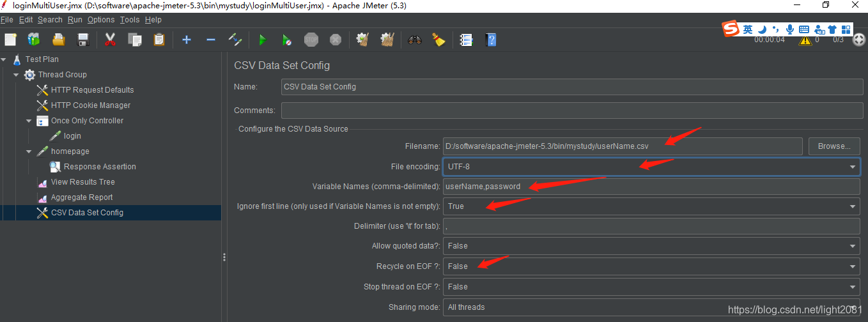Toggle the Sogou 英 language mode

[x=748, y=29]
